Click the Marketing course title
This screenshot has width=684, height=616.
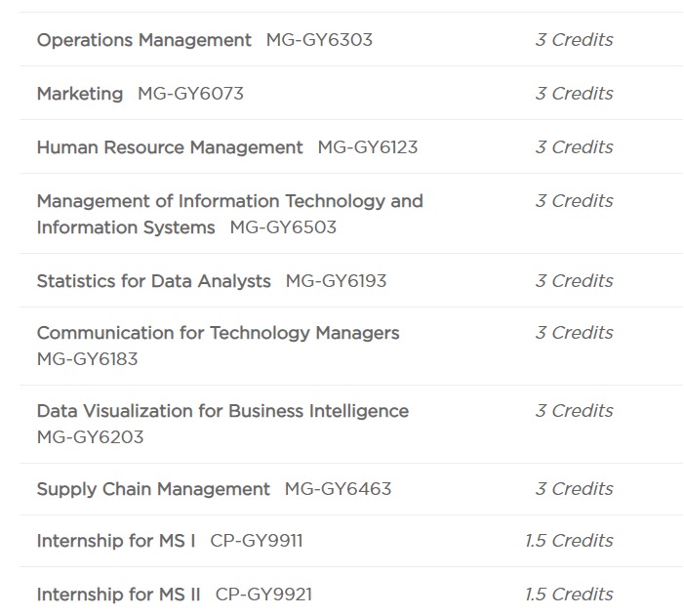(x=80, y=94)
